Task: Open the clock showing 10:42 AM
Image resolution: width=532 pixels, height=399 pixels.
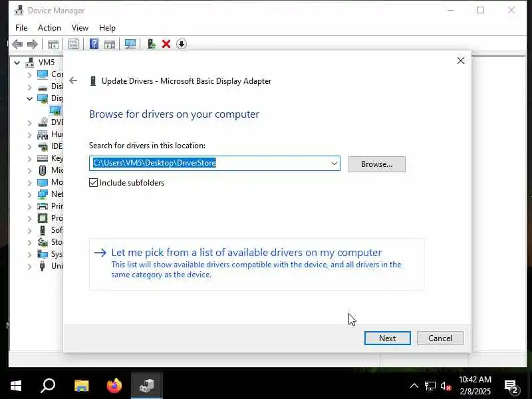Action: tap(475, 386)
